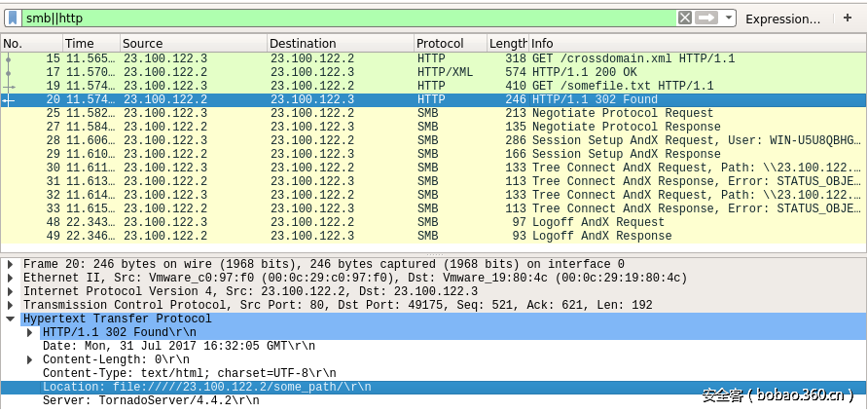This screenshot has width=868, height=413.
Task: Click the Expression… button
Action: point(782,19)
